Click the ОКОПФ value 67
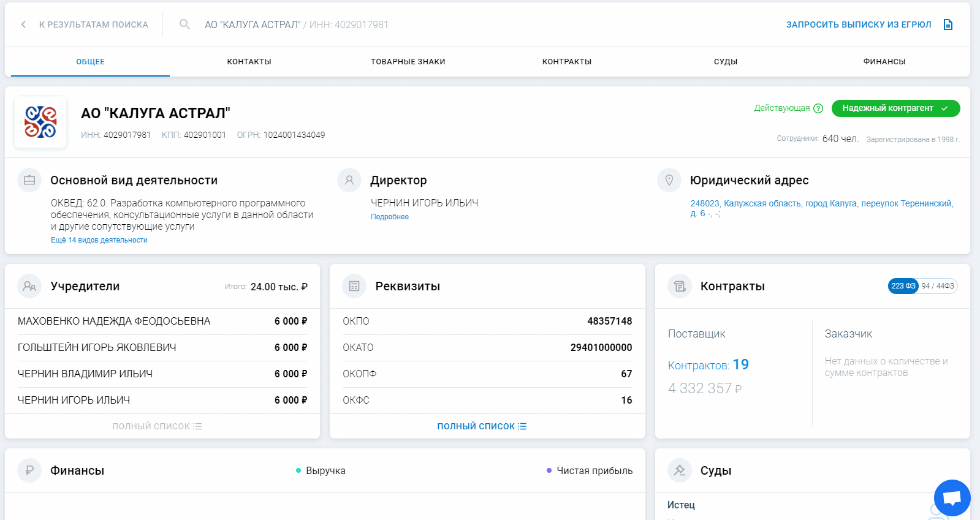Screen dimensions: 980x520 (626, 374)
